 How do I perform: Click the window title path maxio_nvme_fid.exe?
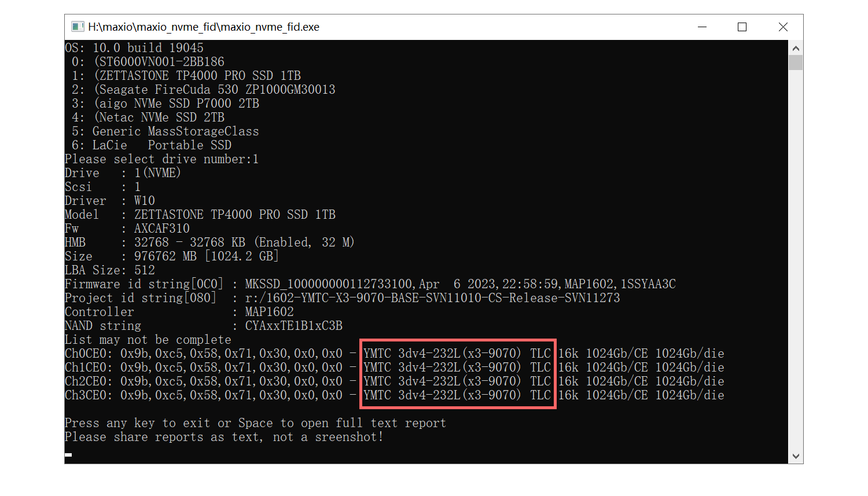click(x=204, y=27)
